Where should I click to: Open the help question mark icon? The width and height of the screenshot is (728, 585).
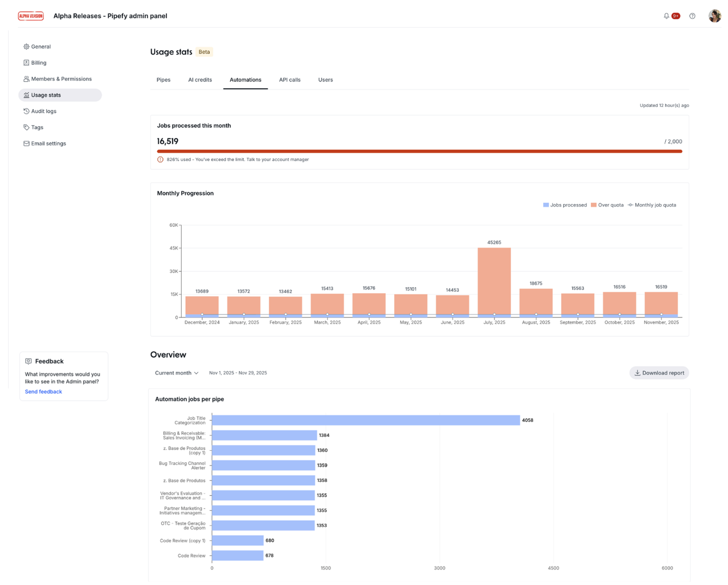point(692,16)
